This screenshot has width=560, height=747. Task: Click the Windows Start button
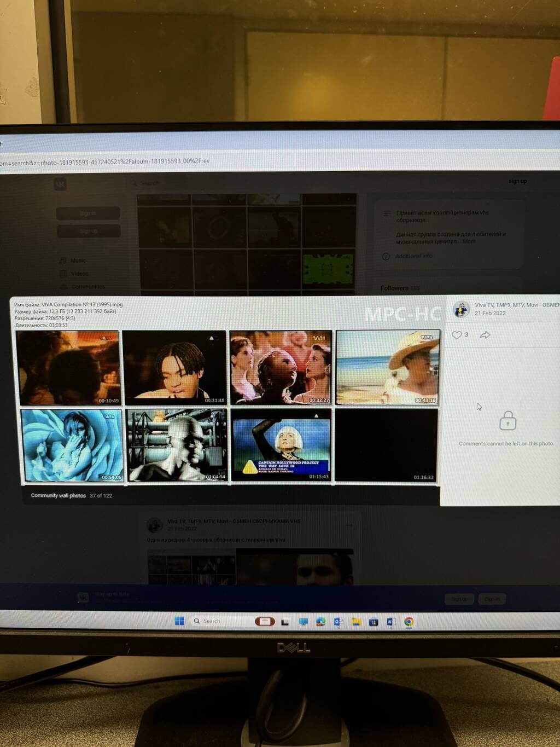(x=179, y=621)
